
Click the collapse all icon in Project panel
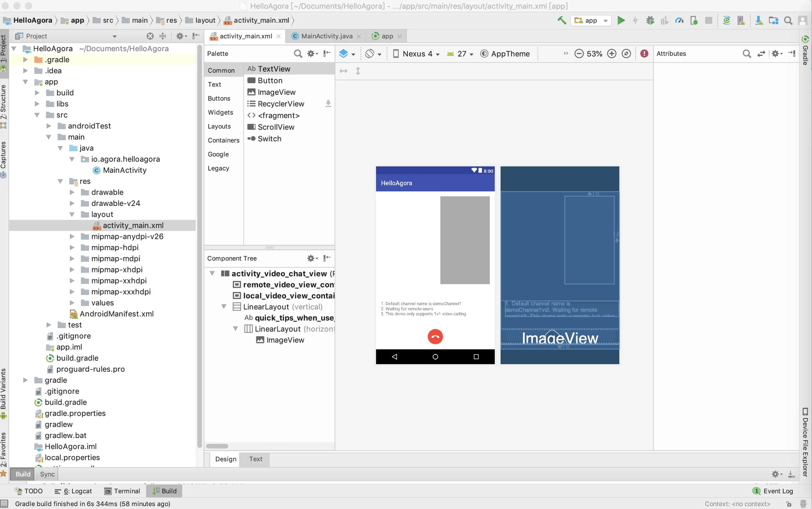point(163,36)
